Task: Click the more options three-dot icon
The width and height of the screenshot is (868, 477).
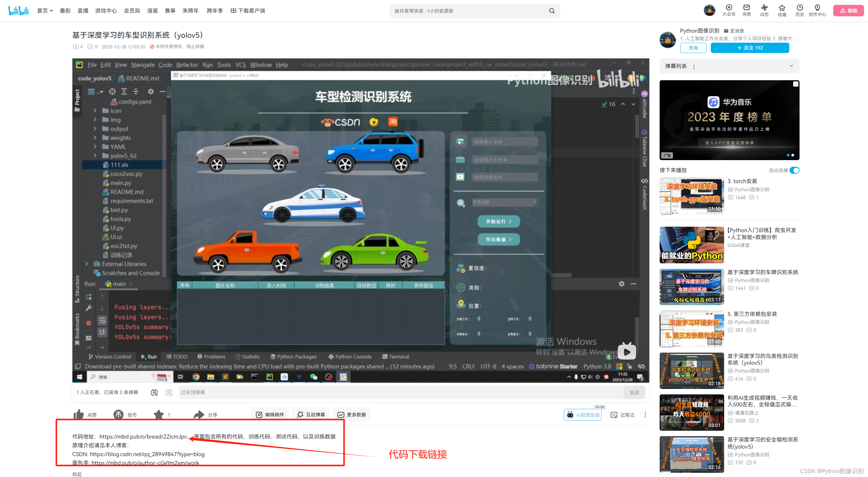Action: (645, 415)
